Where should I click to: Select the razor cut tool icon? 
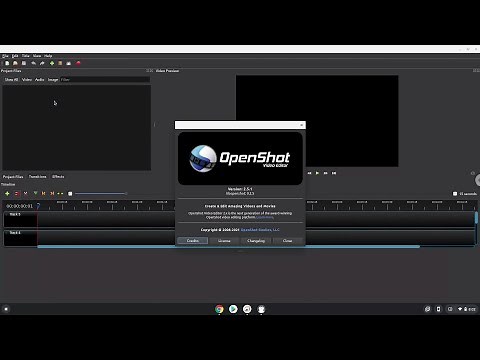(26, 194)
